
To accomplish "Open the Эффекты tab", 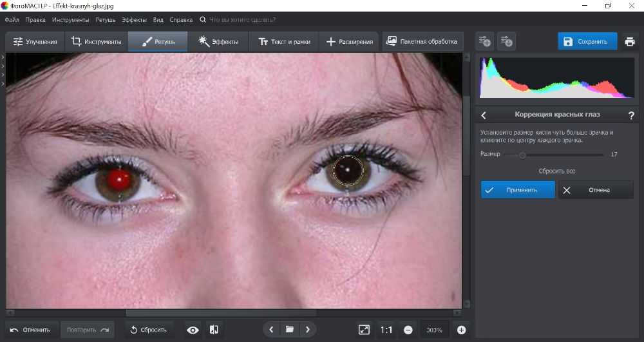I will coord(218,42).
